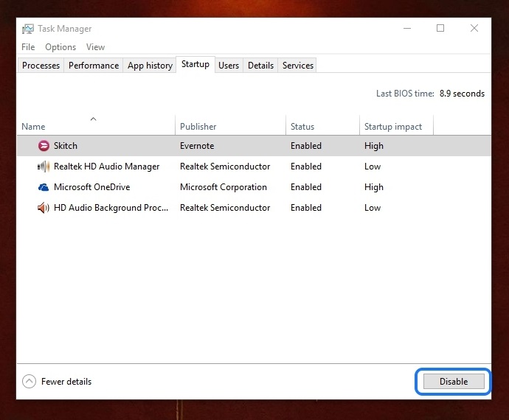Sort by the Status column header
509x420 pixels.
point(322,125)
